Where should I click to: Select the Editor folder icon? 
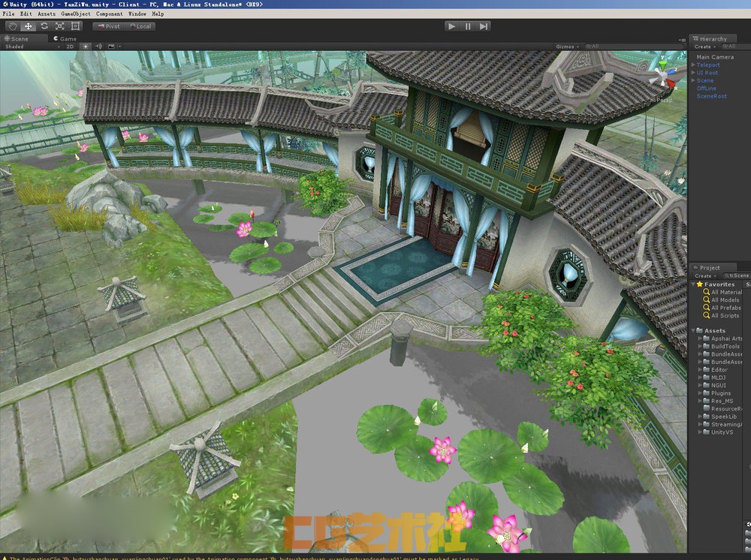pos(706,369)
